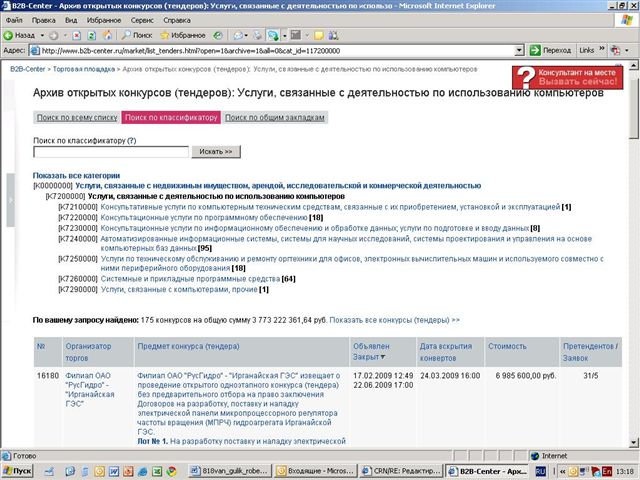Sort by the № column header

41,346
